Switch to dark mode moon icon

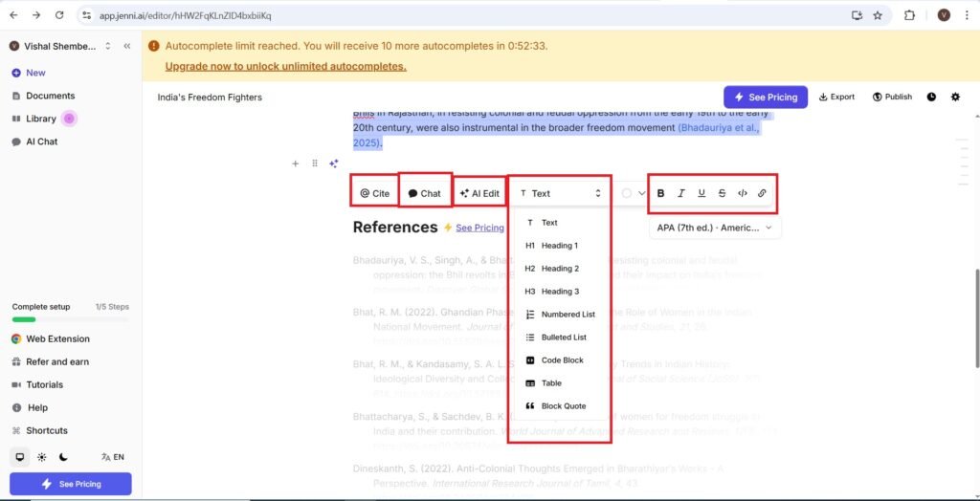[x=64, y=457]
